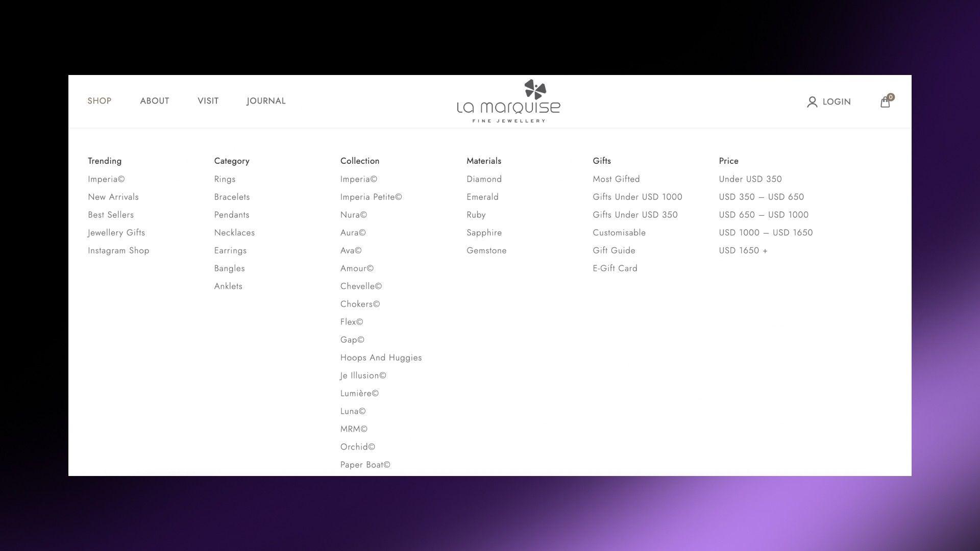Browse the Bracelets category
This screenshot has height=551, width=980.
point(232,197)
